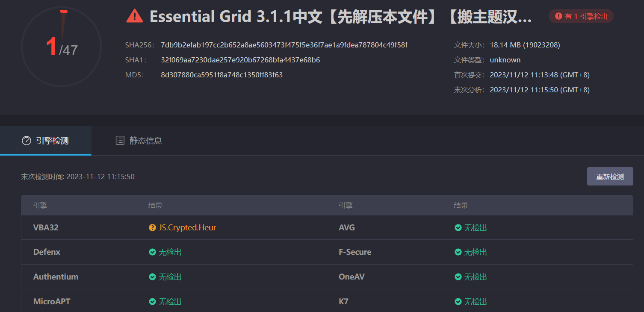Click the green check icon in F-Secure row

tap(458, 252)
